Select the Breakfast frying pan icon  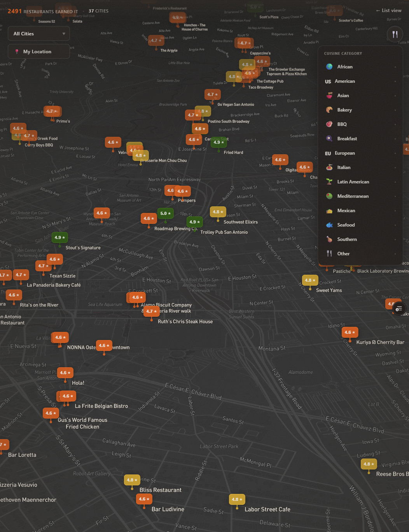[329, 139]
